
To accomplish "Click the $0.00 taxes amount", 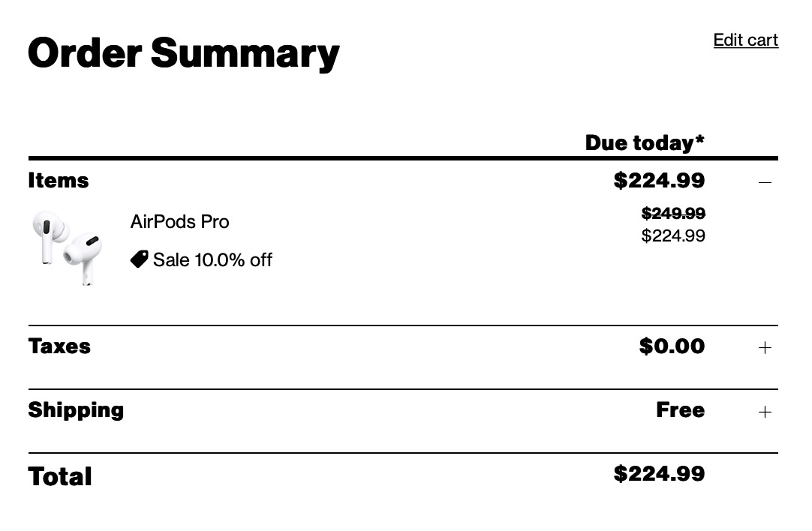I will click(x=672, y=346).
